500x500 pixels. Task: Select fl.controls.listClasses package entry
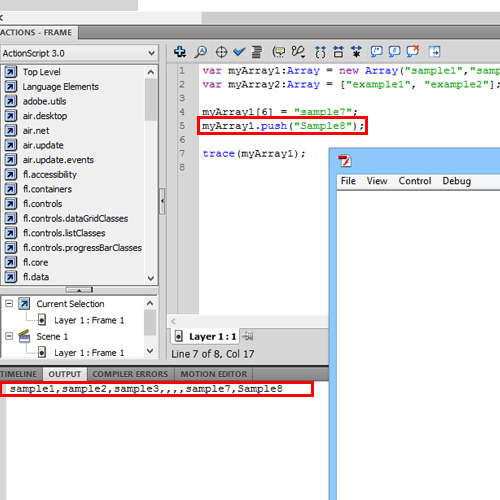pyautogui.click(x=64, y=233)
